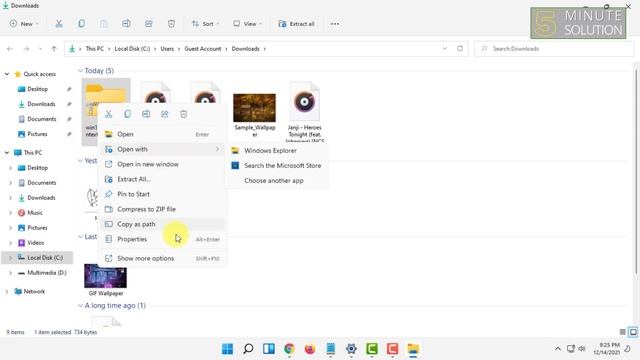Screen dimensions: 640x360
Task: Switch to the details view layout icon
Action: pyautogui.click(x=622, y=332)
